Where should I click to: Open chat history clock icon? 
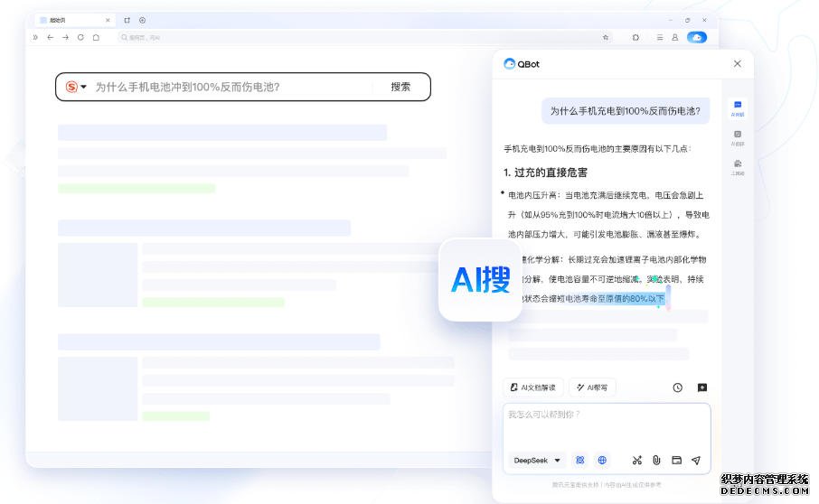click(677, 387)
